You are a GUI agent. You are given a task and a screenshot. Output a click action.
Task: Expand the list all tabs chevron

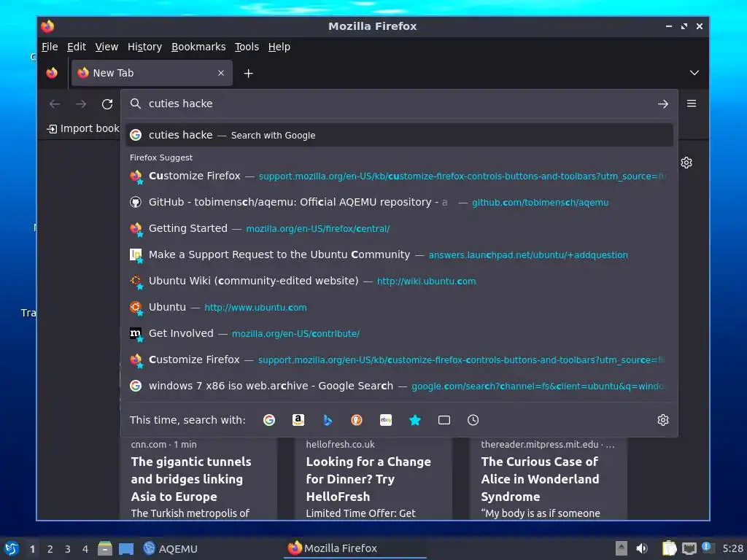coord(694,73)
